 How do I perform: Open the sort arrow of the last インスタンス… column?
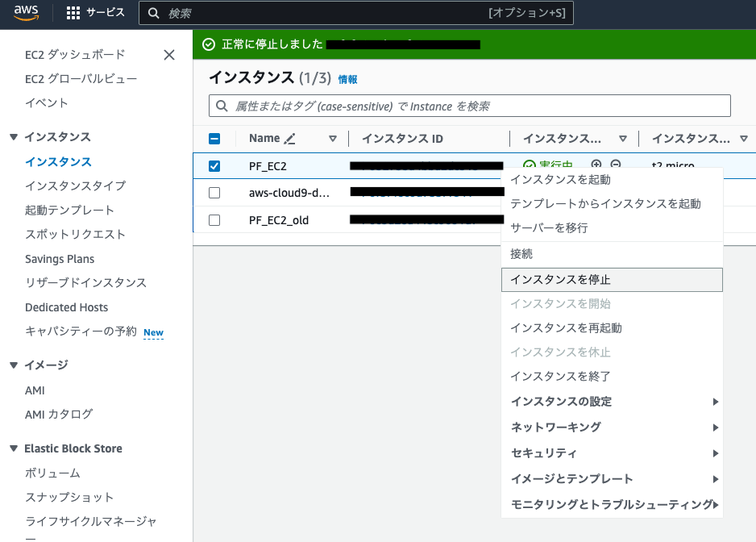(744, 139)
